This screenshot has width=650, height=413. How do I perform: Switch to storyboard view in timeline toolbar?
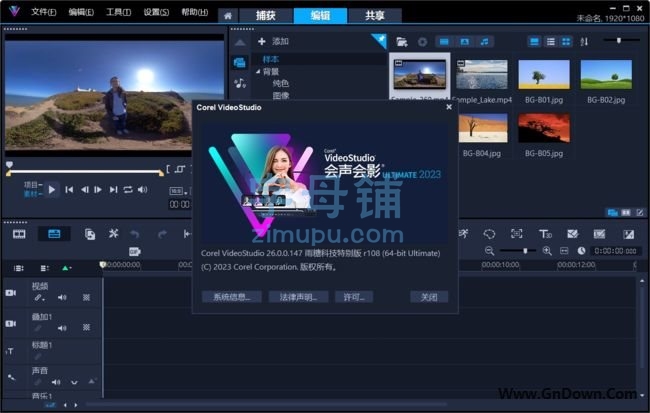(19, 234)
